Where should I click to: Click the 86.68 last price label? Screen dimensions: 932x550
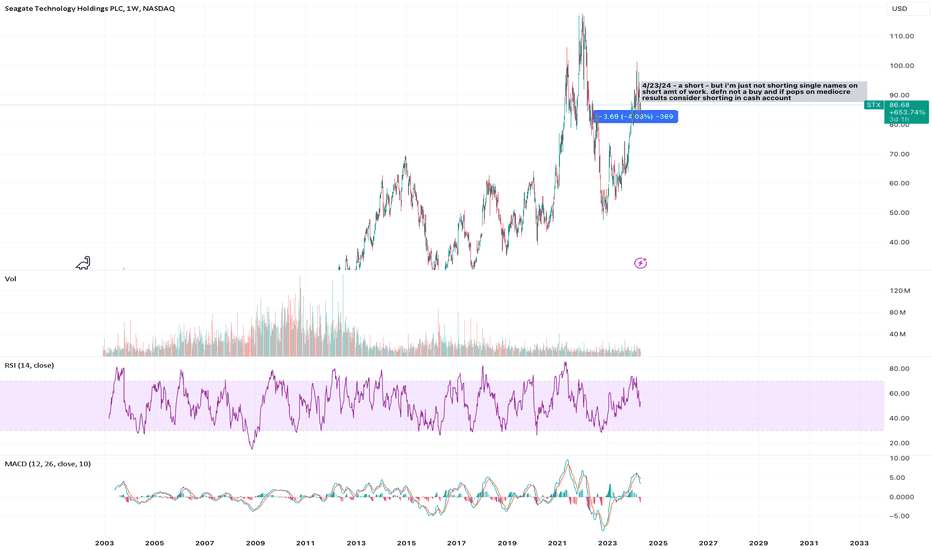coord(899,105)
